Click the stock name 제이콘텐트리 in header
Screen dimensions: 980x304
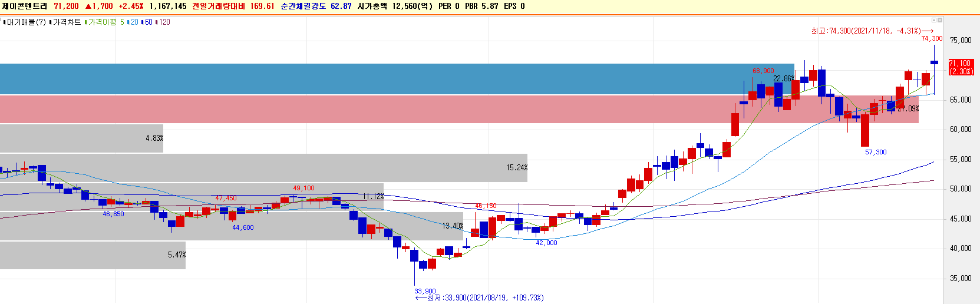[25, 6]
